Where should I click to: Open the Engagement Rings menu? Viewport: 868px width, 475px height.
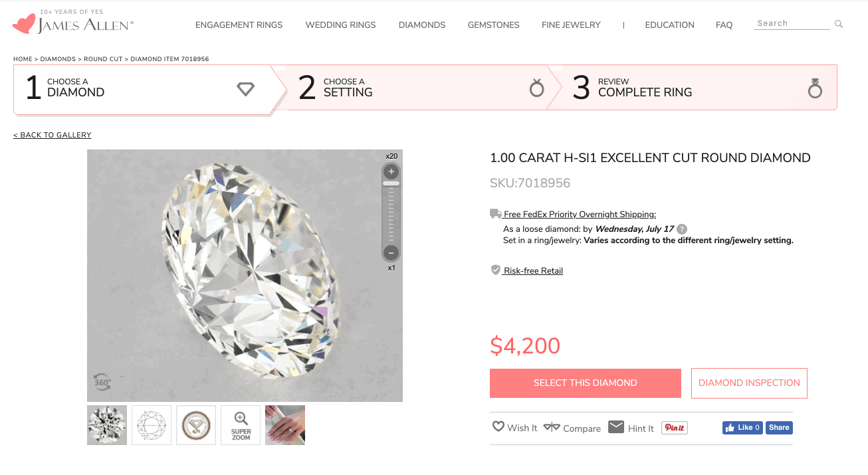[x=239, y=25]
